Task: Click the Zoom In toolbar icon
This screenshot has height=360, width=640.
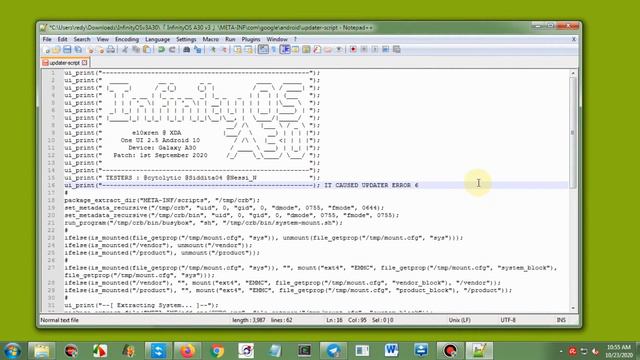Action: (x=213, y=50)
